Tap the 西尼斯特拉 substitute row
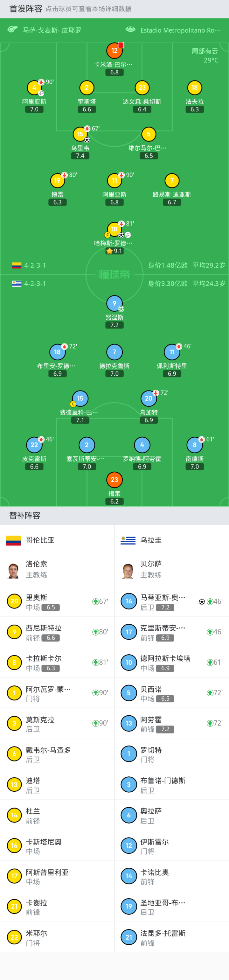 [x=57, y=632]
